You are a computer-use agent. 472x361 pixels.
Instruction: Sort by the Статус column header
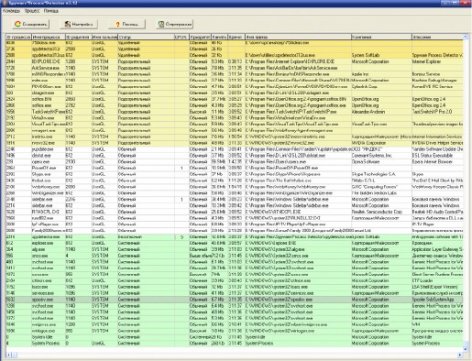pyautogui.click(x=146, y=37)
